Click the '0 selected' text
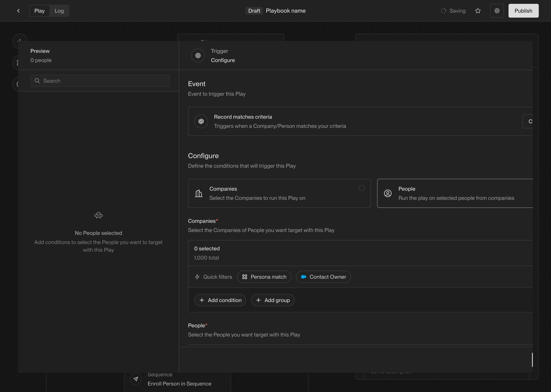Screen dimensions: 551x392 click(x=207, y=248)
